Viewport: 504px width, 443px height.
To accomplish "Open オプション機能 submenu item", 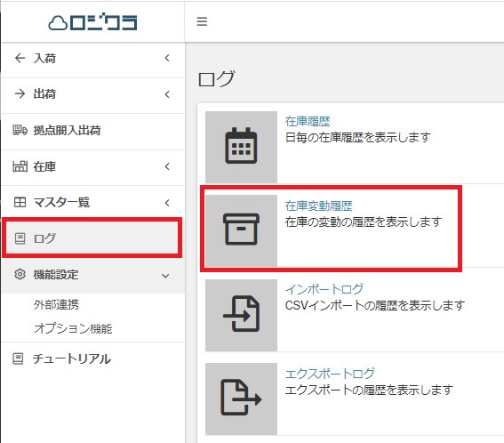I will click(73, 328).
